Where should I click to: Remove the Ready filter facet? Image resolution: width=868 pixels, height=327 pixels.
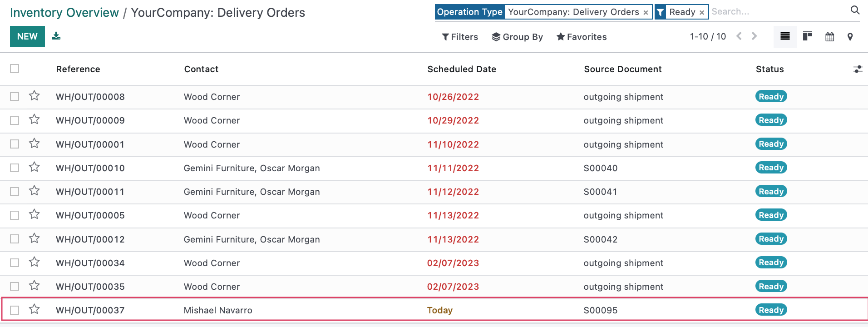coord(701,13)
